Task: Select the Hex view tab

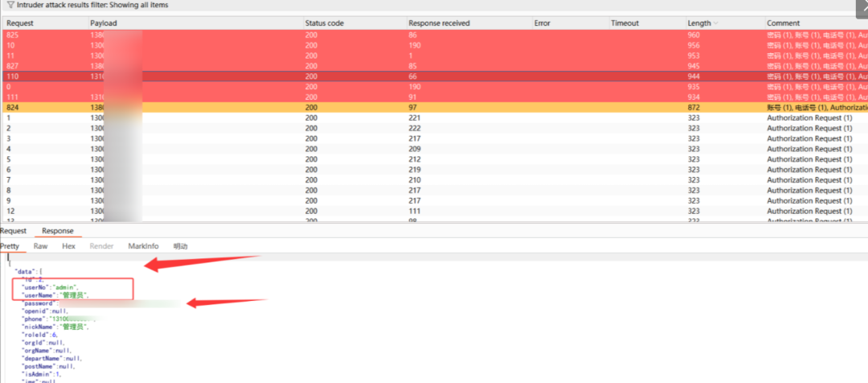Action: coord(68,246)
